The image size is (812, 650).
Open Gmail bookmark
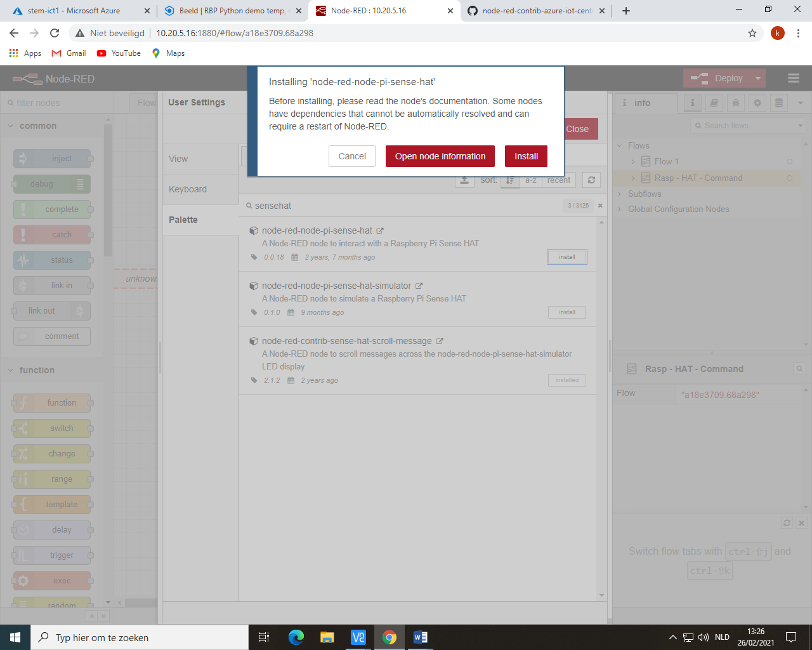pos(69,53)
